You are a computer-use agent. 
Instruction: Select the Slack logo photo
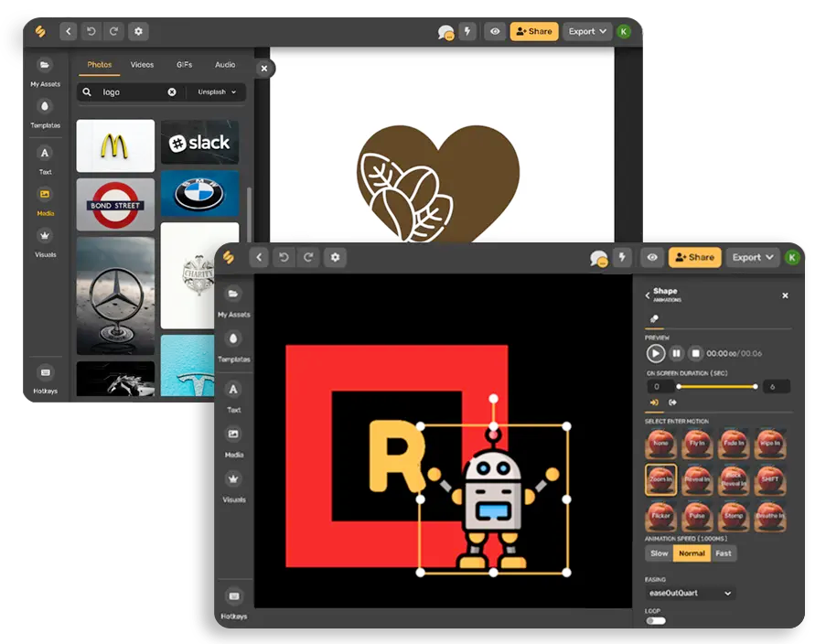(199, 143)
